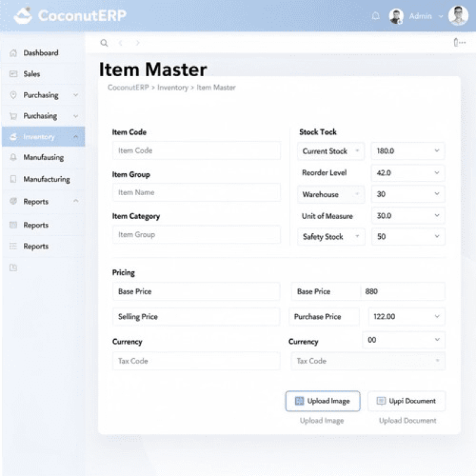
Task: Open the Purchase Price 122.00 dropdown
Action: 406,317
